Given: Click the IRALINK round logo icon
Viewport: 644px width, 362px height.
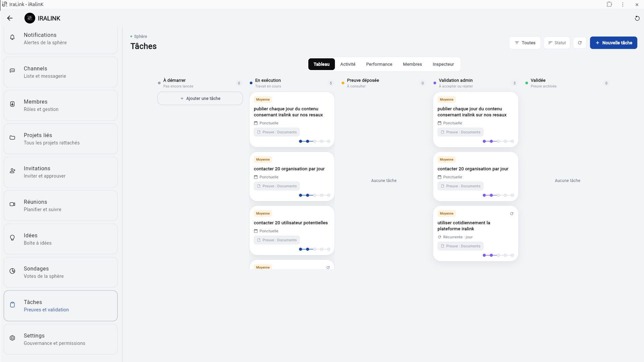Looking at the screenshot, I should [x=30, y=18].
